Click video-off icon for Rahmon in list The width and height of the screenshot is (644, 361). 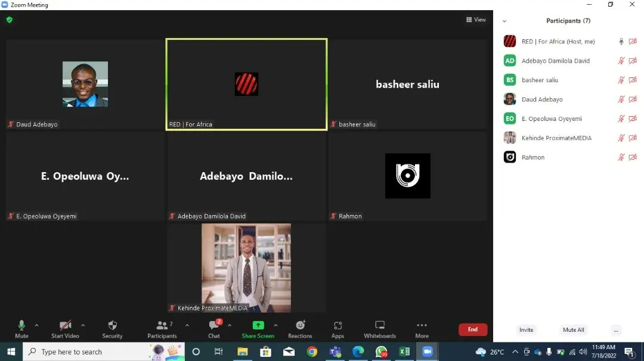(x=633, y=157)
